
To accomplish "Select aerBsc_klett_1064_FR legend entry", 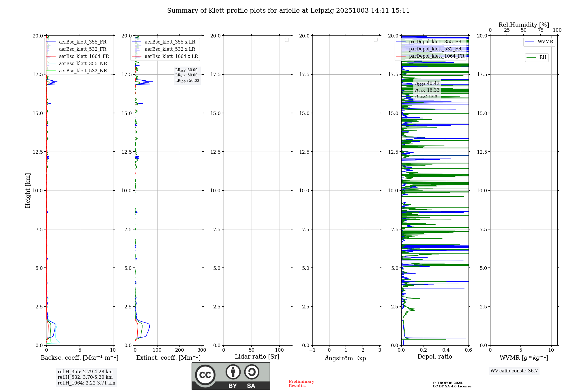I will 84,56.
